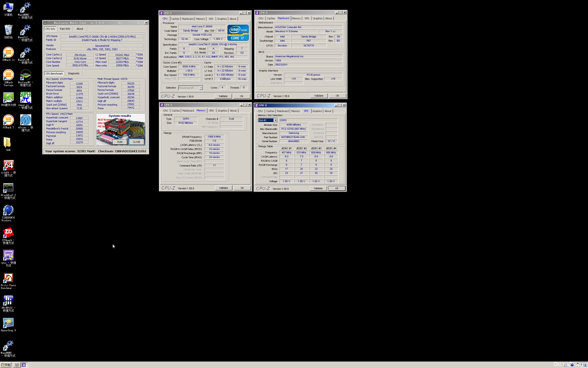Click the CPU-Z taskbar button

point(24,365)
